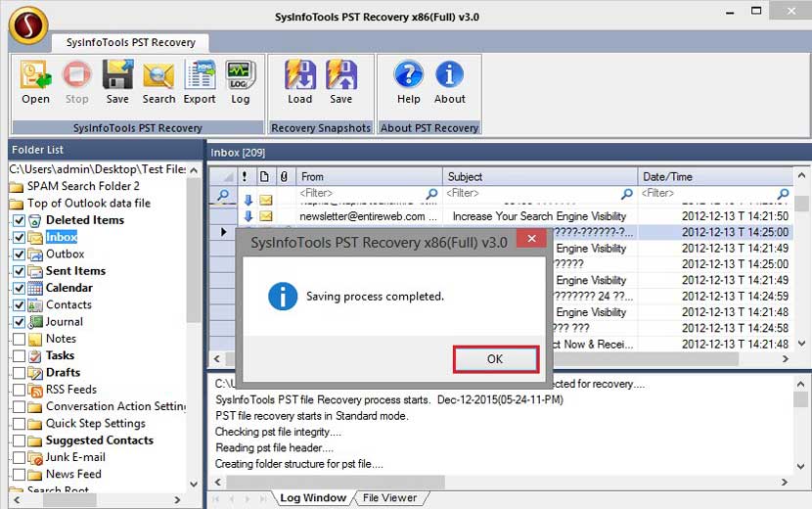Check the Tasks folder checkbox

coord(20,356)
